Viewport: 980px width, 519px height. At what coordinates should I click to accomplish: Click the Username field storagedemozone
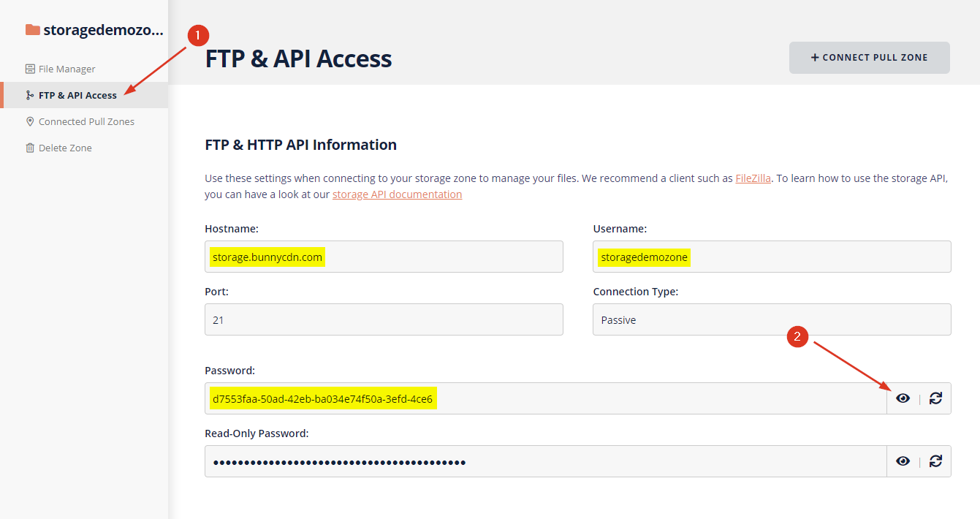coord(772,257)
